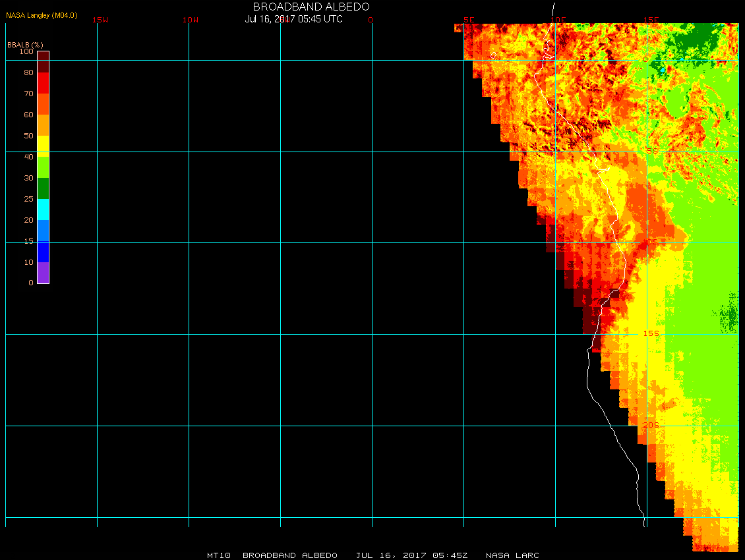The image size is (745, 560).
Task: Click the red 70-80 legend swatch
Action: pyautogui.click(x=44, y=82)
